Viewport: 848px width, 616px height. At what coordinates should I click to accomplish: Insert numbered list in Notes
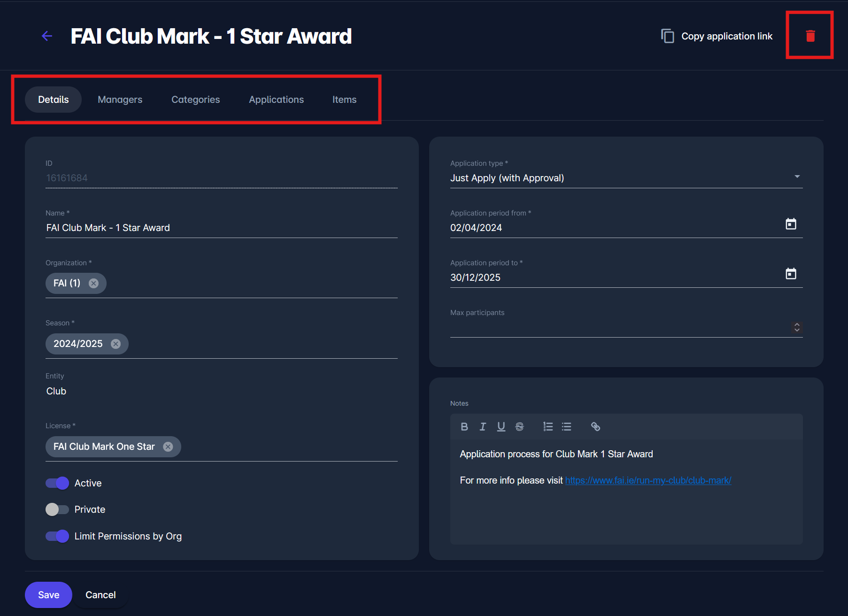(548, 426)
